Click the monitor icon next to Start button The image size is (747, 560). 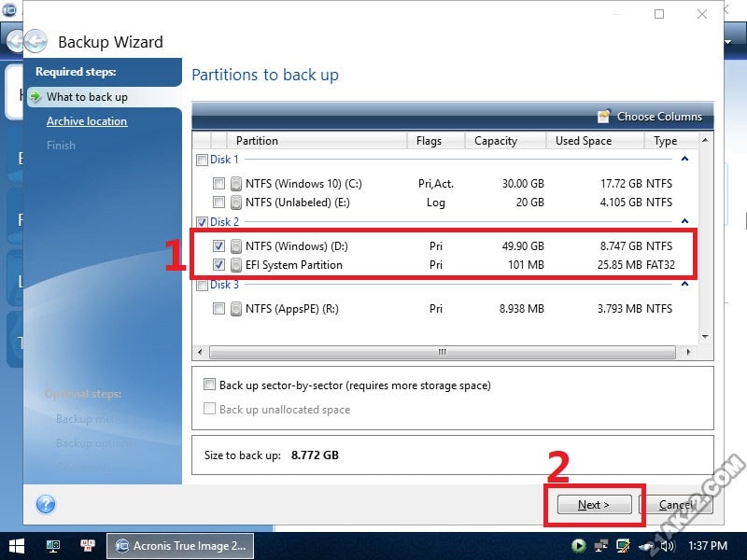pos(53,546)
